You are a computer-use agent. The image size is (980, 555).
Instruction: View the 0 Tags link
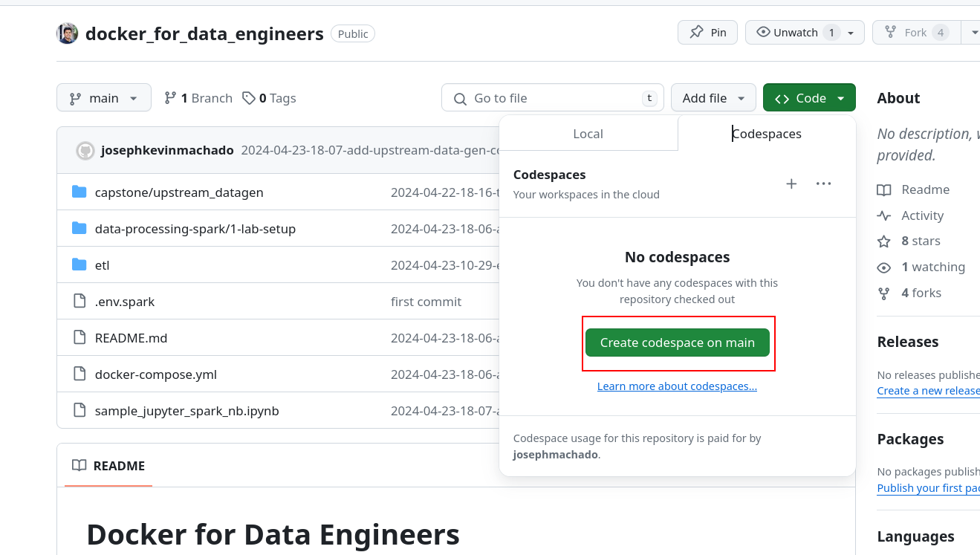[269, 98]
